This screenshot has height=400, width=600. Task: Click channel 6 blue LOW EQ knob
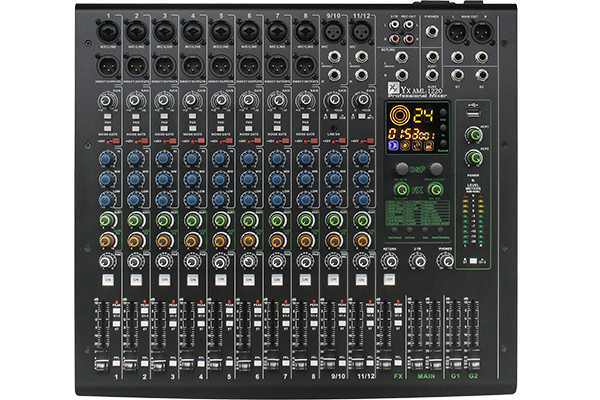248,200
